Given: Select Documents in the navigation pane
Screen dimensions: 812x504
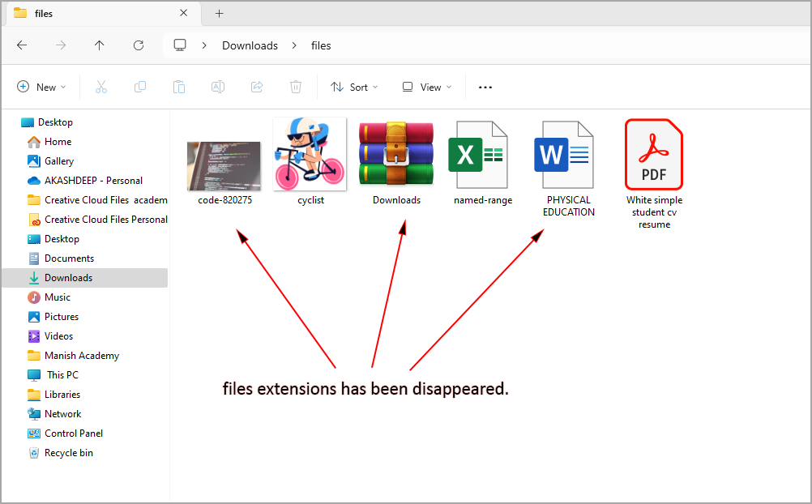Looking at the screenshot, I should 69,258.
